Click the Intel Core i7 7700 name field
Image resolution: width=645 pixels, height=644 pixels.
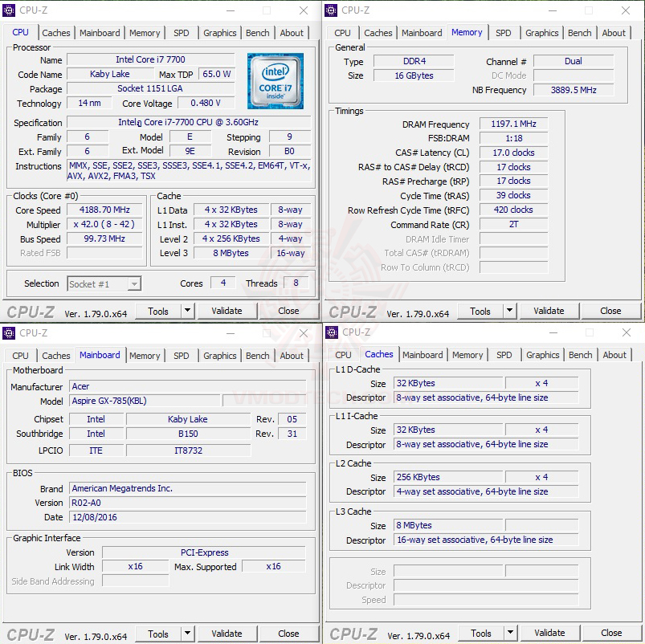point(150,59)
